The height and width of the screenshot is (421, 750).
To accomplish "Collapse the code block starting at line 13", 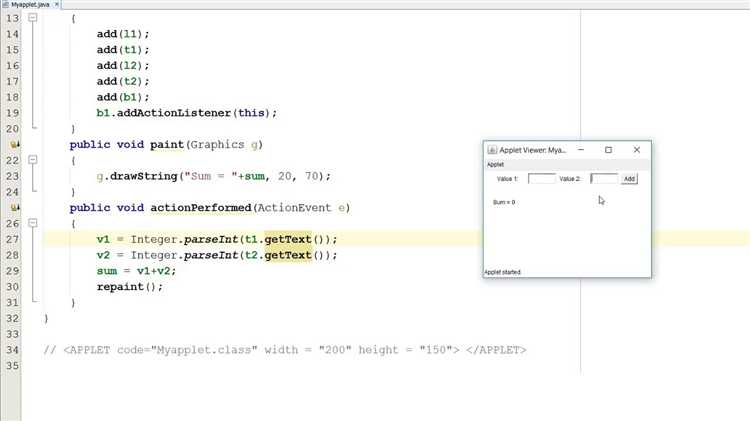I will point(33,18).
